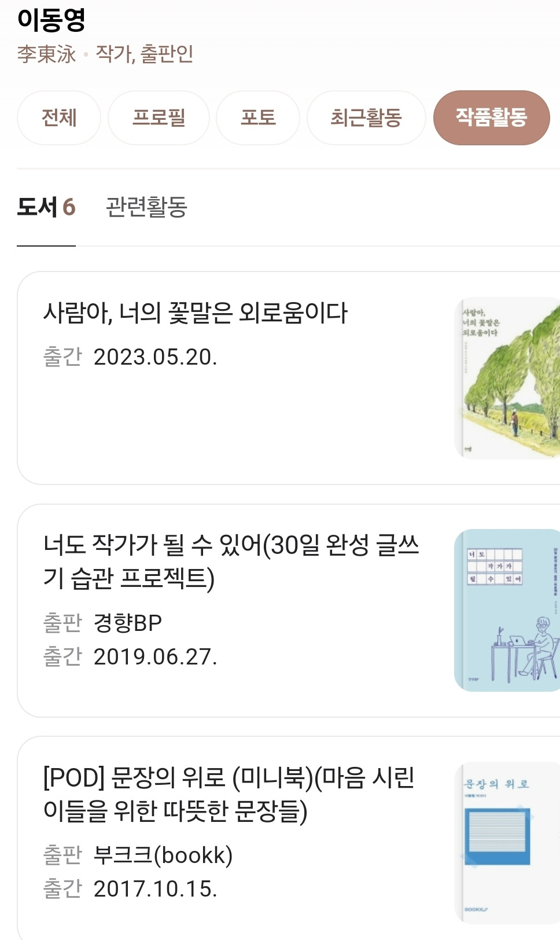This screenshot has height=940, width=560.
Task: Open the 최근활동 tab
Action: tap(366, 117)
